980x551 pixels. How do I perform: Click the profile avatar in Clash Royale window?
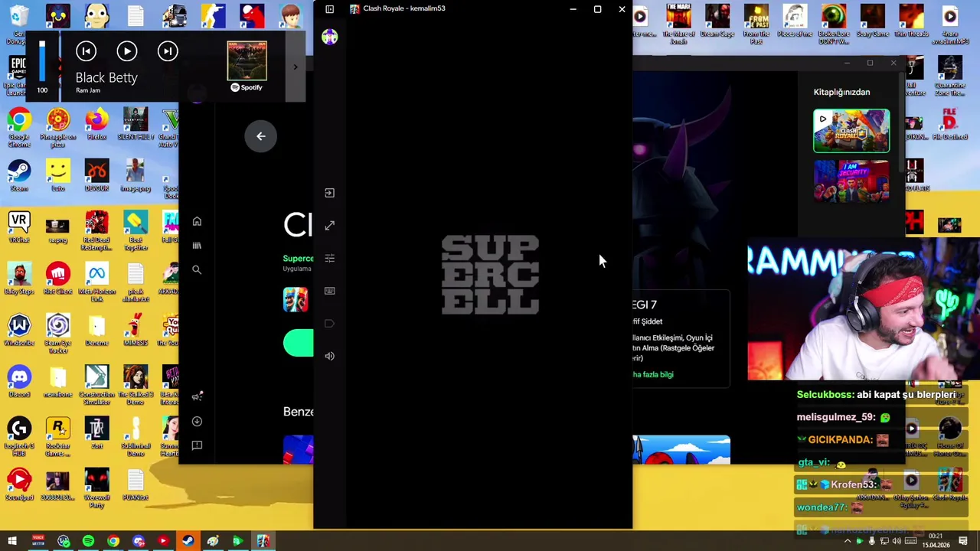tap(329, 37)
